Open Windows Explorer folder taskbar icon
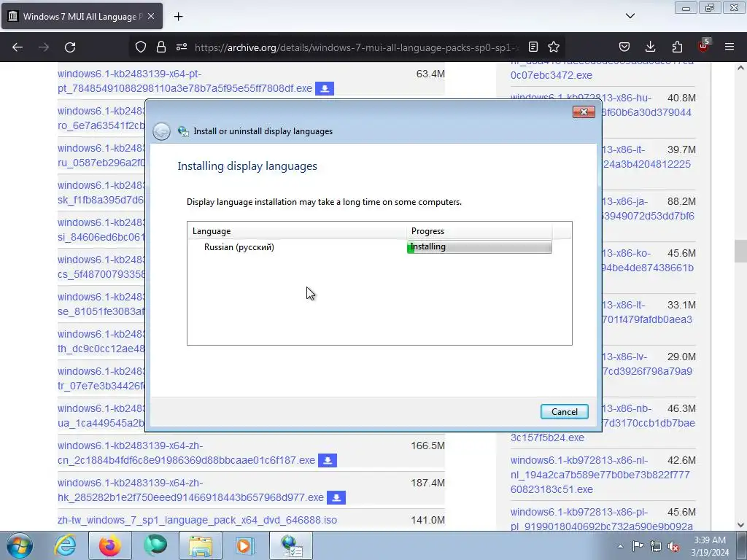This screenshot has width=747, height=560. (201, 545)
